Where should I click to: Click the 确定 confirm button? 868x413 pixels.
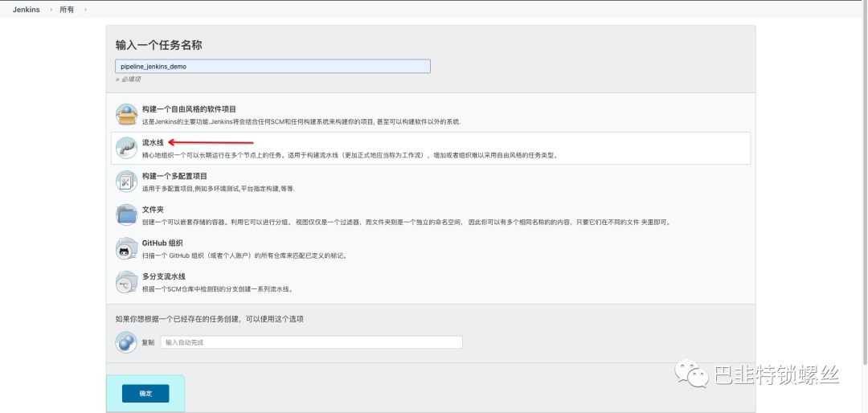145,394
